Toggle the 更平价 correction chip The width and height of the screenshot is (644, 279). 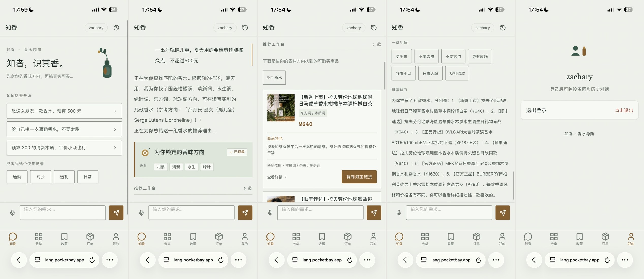(402, 56)
